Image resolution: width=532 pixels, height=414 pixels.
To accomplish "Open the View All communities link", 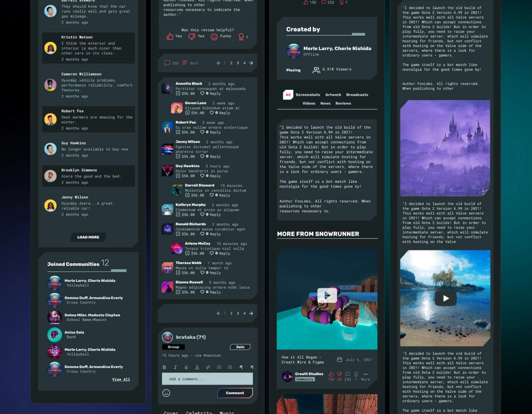I will 121,379.
